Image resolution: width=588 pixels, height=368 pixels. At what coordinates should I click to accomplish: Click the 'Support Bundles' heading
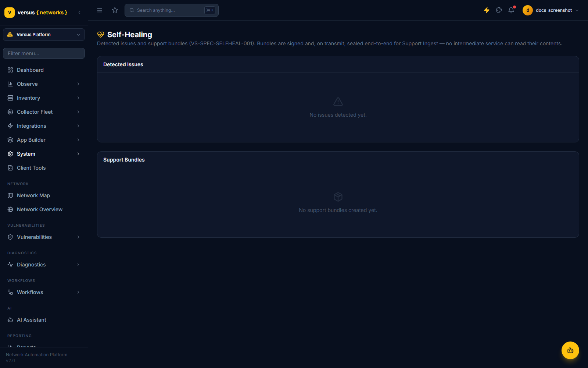point(124,160)
